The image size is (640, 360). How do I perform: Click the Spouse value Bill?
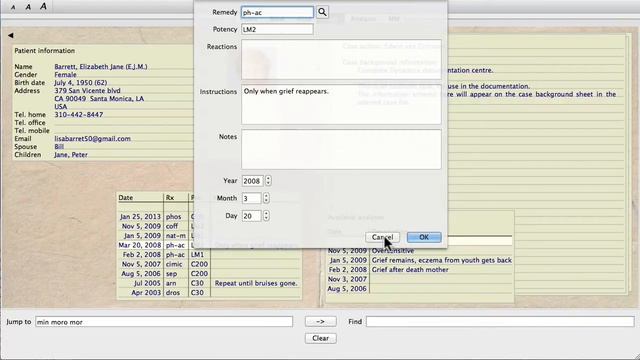[59, 147]
